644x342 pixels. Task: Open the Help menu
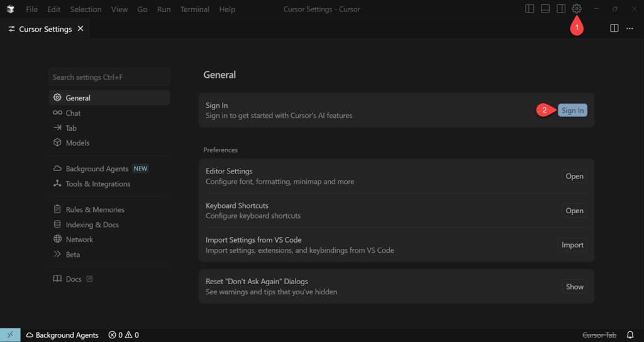pos(227,9)
